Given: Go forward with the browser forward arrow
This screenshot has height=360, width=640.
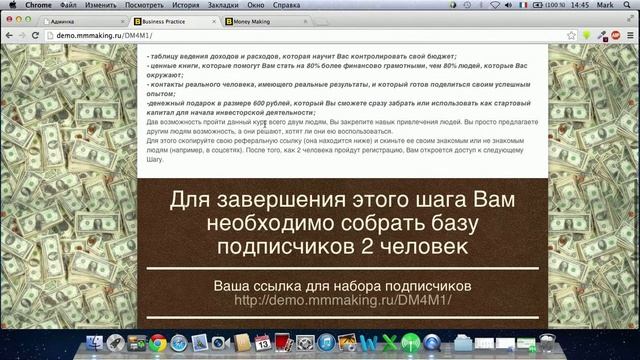Looking at the screenshot, I should point(22,36).
